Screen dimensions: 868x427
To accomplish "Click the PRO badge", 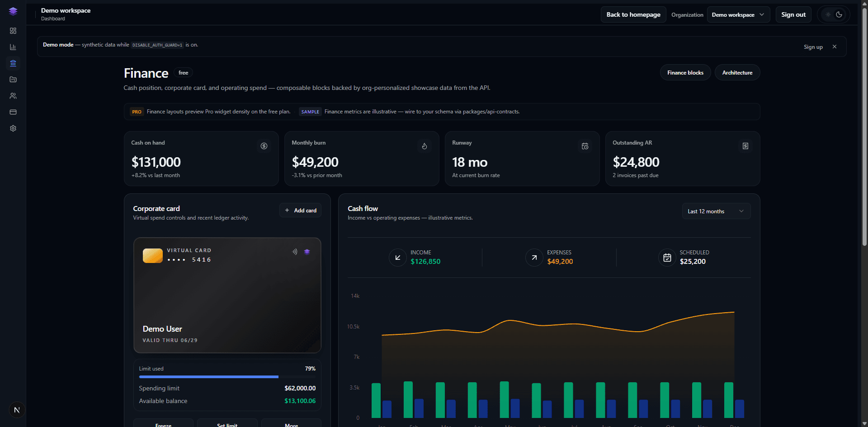I will pos(137,112).
